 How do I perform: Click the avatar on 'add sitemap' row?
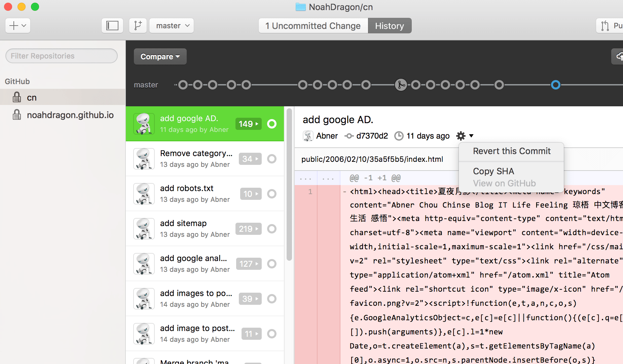[x=144, y=229]
